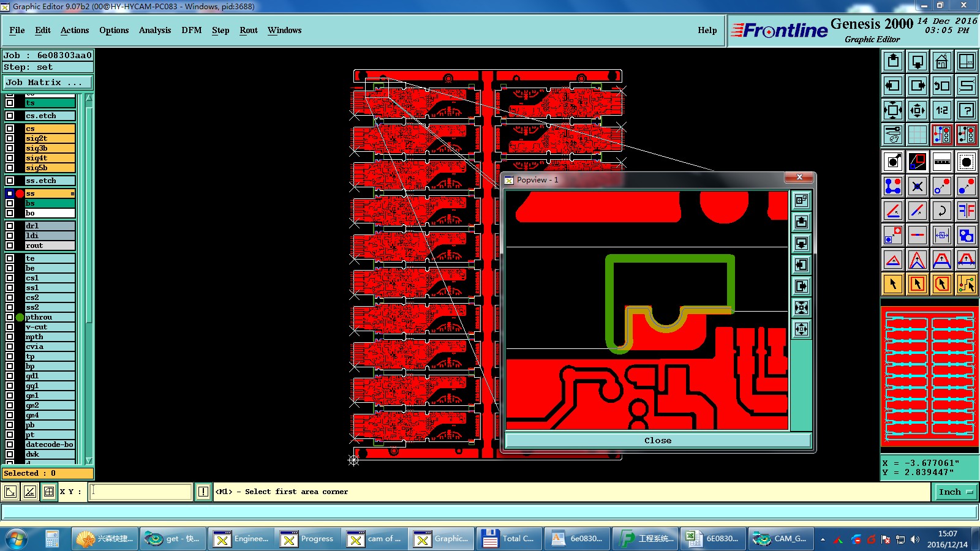Toggle checkbox for bo layer
This screenshot has width=980, height=551.
(10, 213)
